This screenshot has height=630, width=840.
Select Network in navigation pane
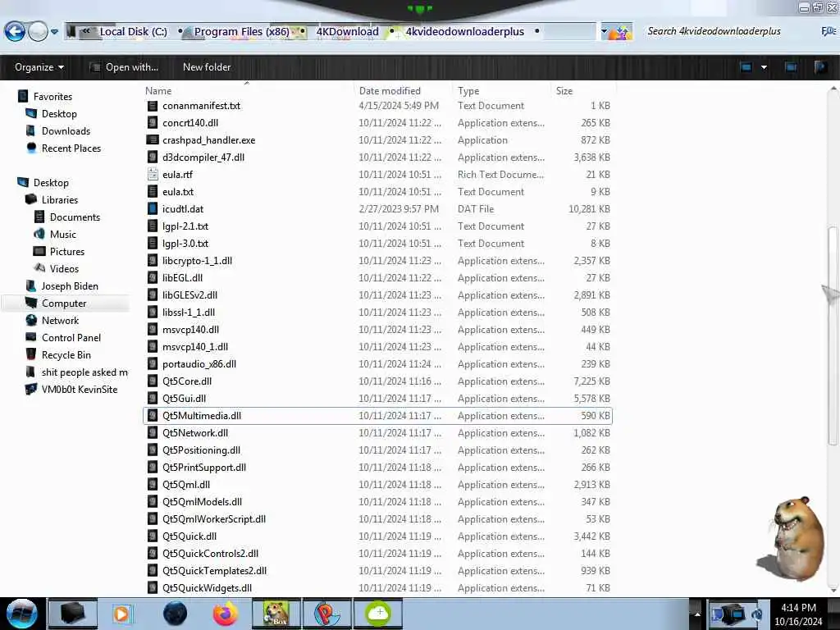60,321
